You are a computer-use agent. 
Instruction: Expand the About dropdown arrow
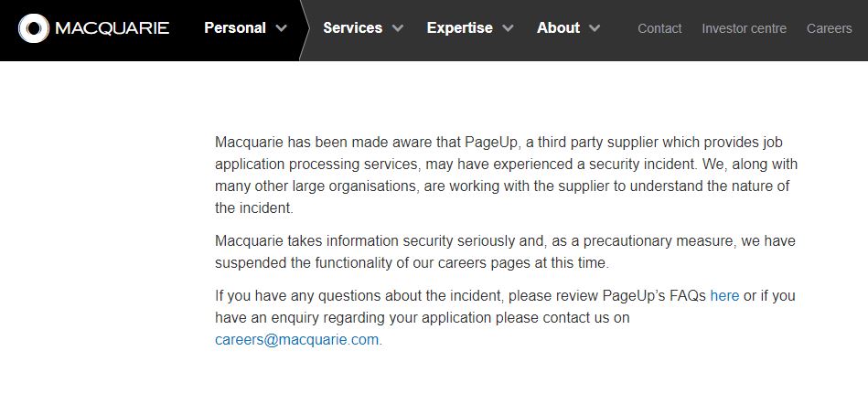pos(595,28)
